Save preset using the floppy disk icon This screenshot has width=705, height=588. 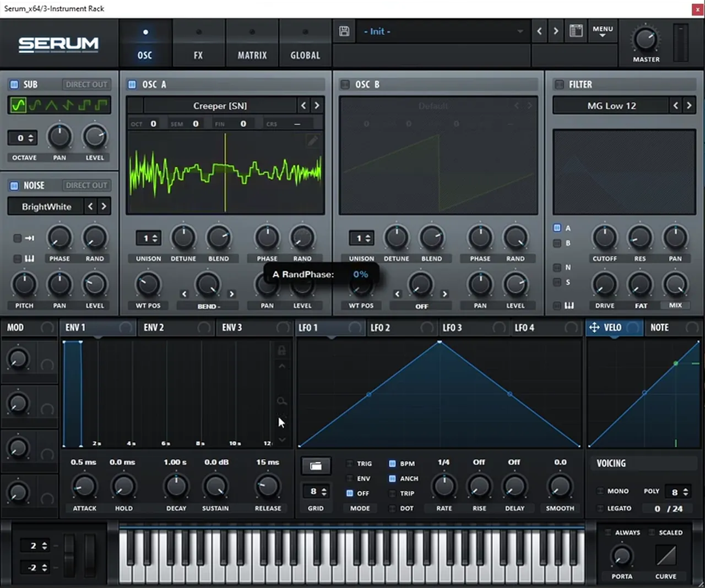tap(344, 31)
